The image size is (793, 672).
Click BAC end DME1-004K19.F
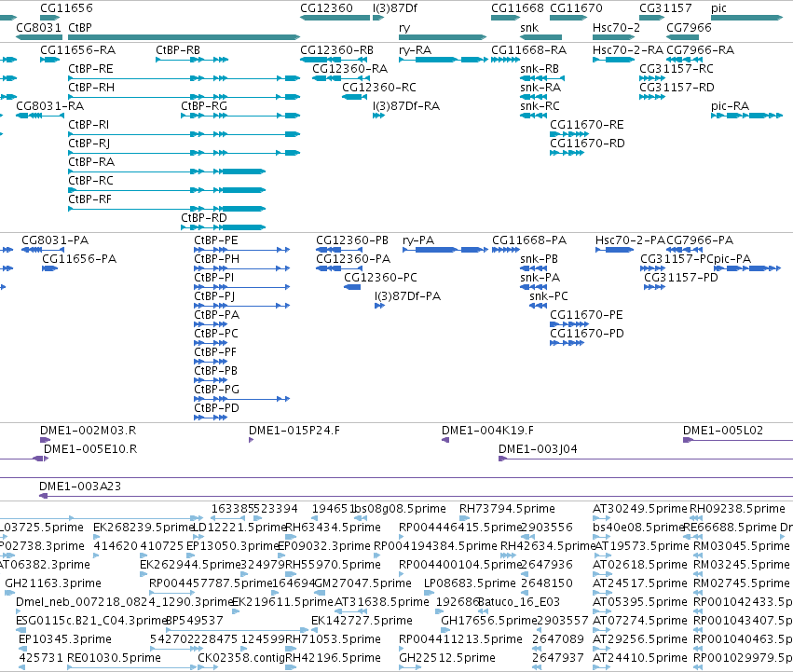[x=445, y=440]
